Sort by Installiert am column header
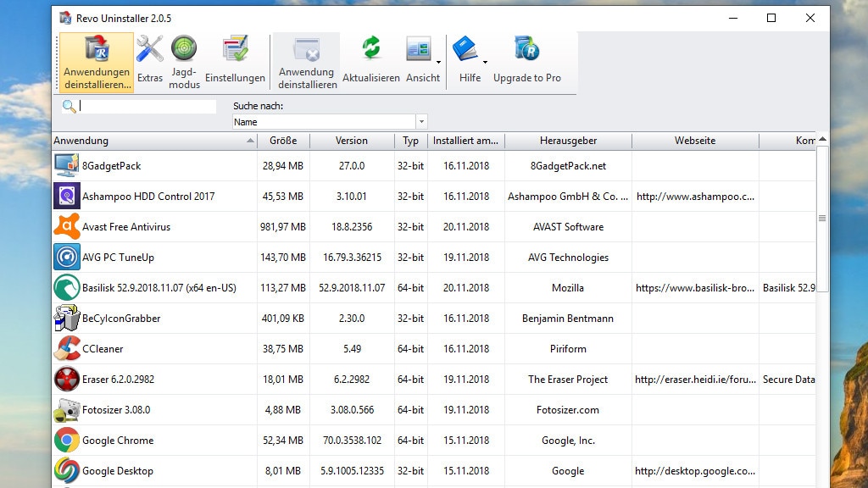The image size is (868, 488). tap(465, 141)
